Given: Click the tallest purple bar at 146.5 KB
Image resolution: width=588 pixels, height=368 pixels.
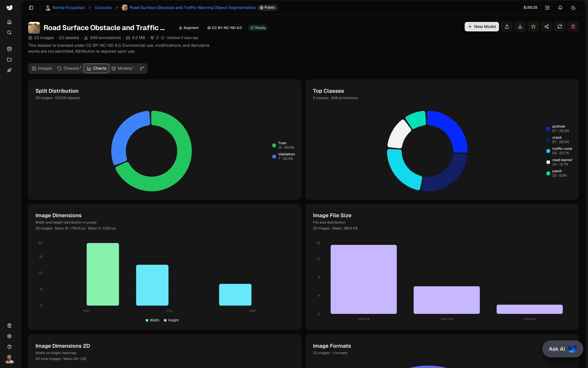Looking at the screenshot, I should [363, 279].
